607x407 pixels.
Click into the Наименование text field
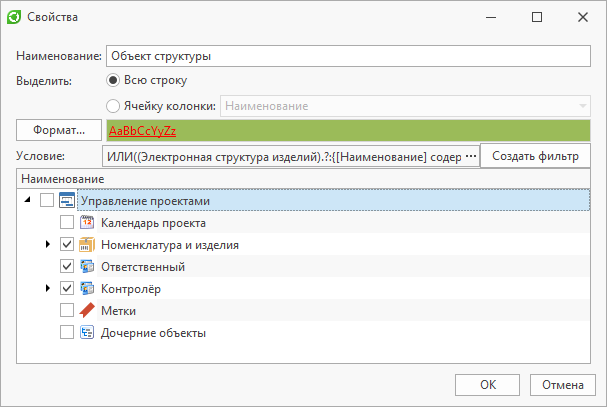(x=347, y=56)
